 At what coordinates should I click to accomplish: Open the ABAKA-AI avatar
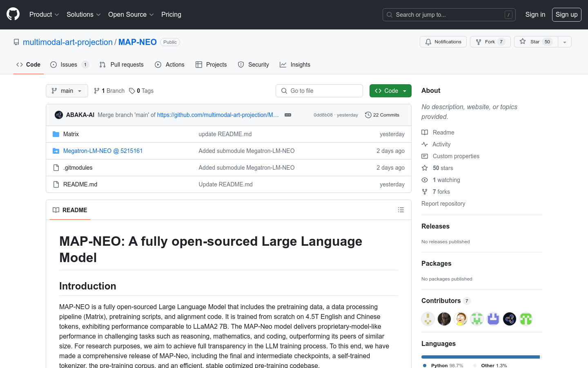[x=59, y=115]
